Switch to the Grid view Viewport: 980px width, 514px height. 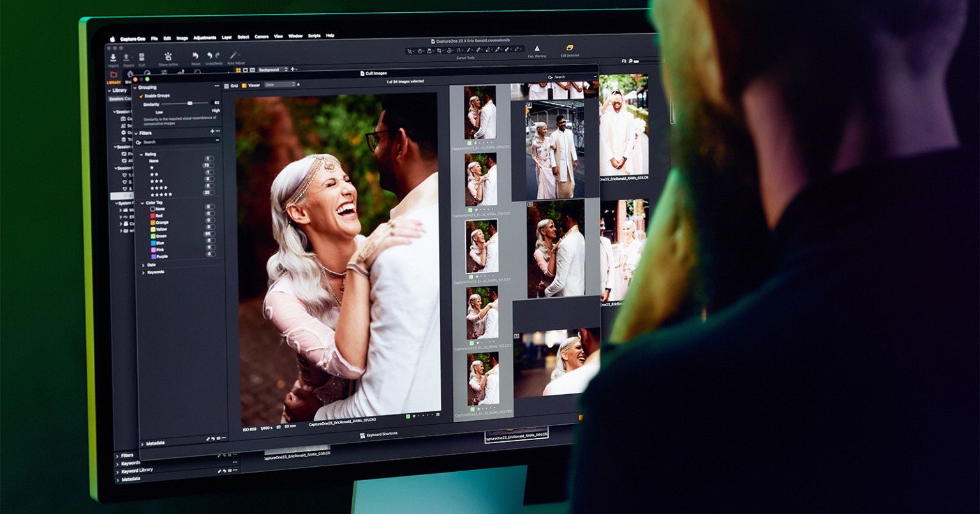(x=231, y=85)
